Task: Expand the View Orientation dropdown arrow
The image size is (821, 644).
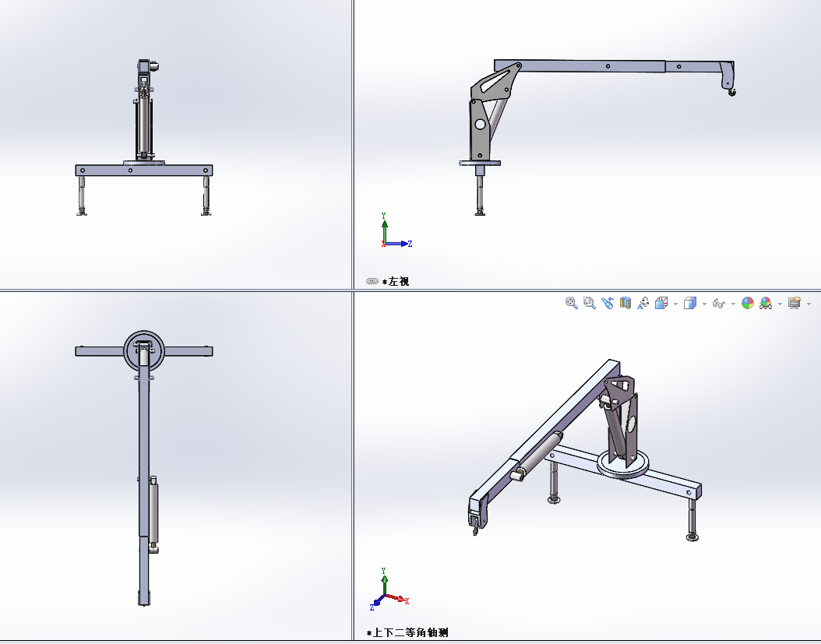Action: tap(675, 304)
